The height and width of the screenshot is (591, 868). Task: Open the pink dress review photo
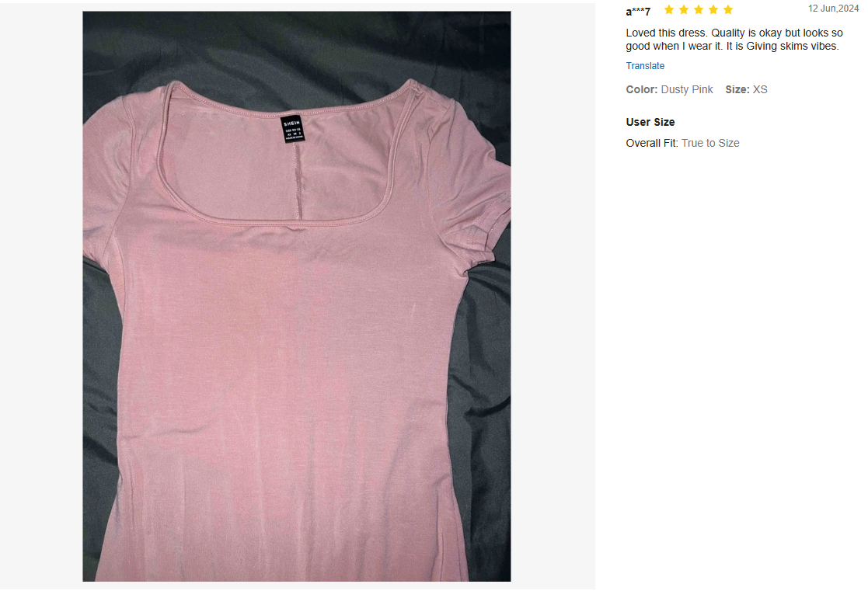[x=297, y=296]
